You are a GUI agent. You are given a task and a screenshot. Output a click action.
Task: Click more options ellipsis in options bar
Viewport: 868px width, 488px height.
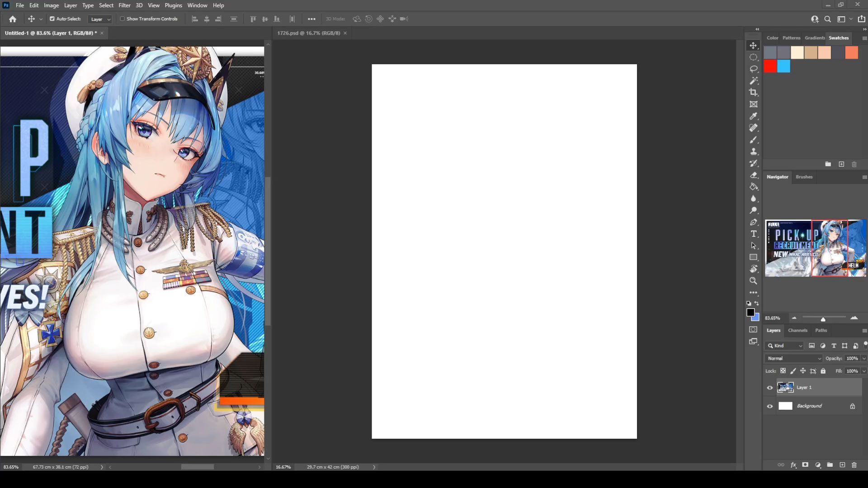[311, 19]
